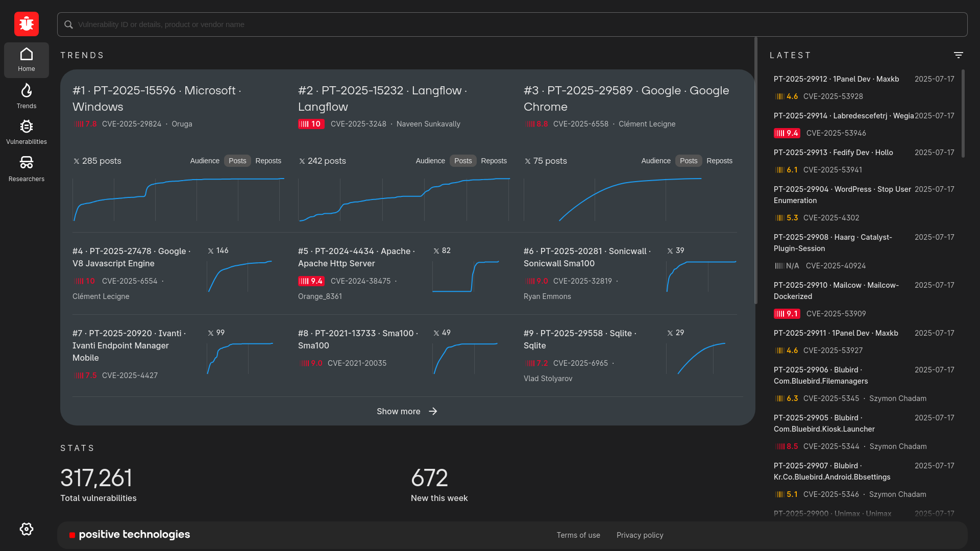Select Reposts tab for Google Chrome card

tap(720, 161)
